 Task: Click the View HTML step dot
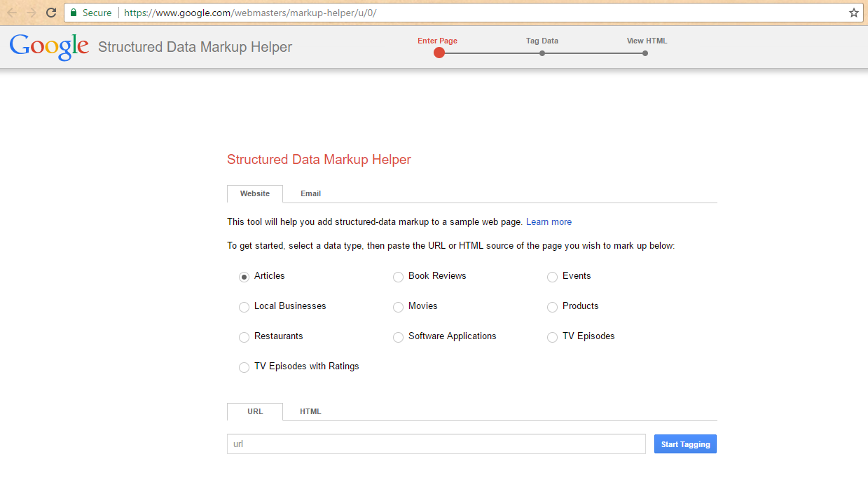coord(645,53)
